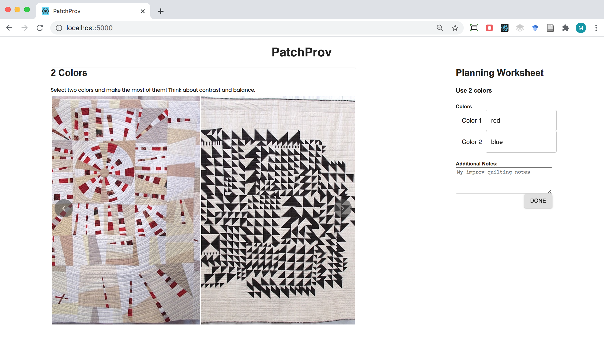Click the 'Select two colors' instruction text

point(153,90)
